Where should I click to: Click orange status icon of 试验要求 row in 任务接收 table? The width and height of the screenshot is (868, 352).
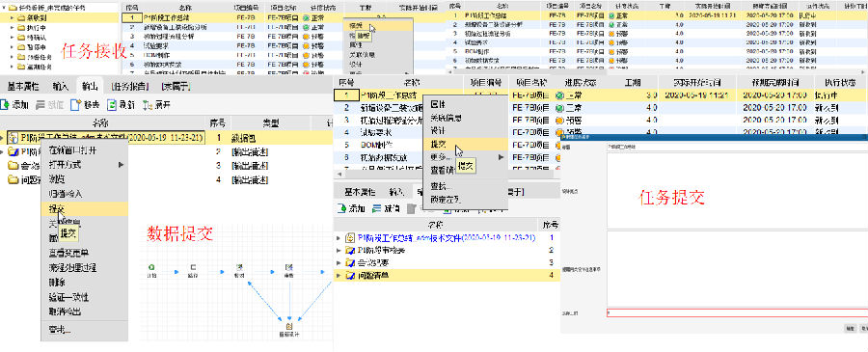306,46
